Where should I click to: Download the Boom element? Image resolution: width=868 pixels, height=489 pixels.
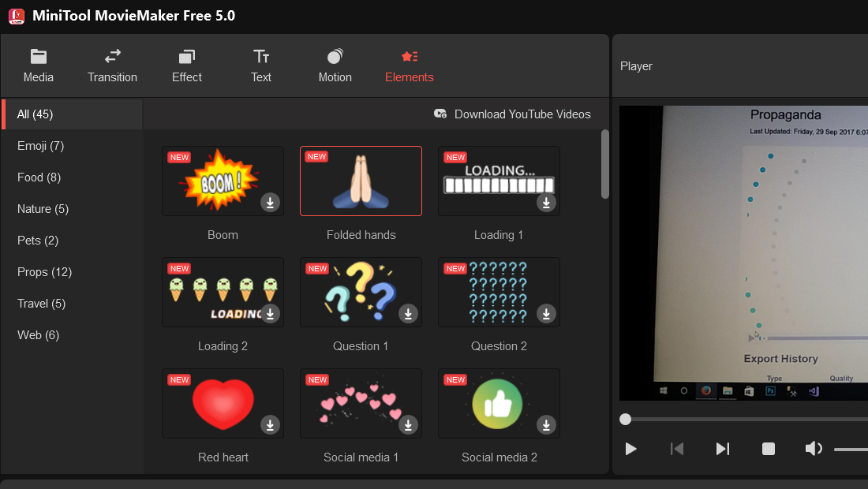click(x=270, y=203)
